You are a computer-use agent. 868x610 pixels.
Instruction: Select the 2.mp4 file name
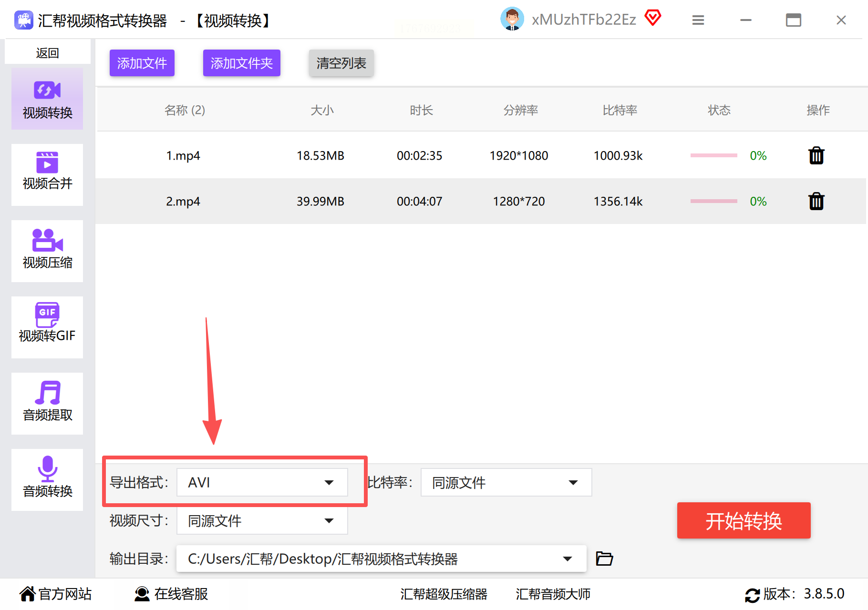pos(183,202)
